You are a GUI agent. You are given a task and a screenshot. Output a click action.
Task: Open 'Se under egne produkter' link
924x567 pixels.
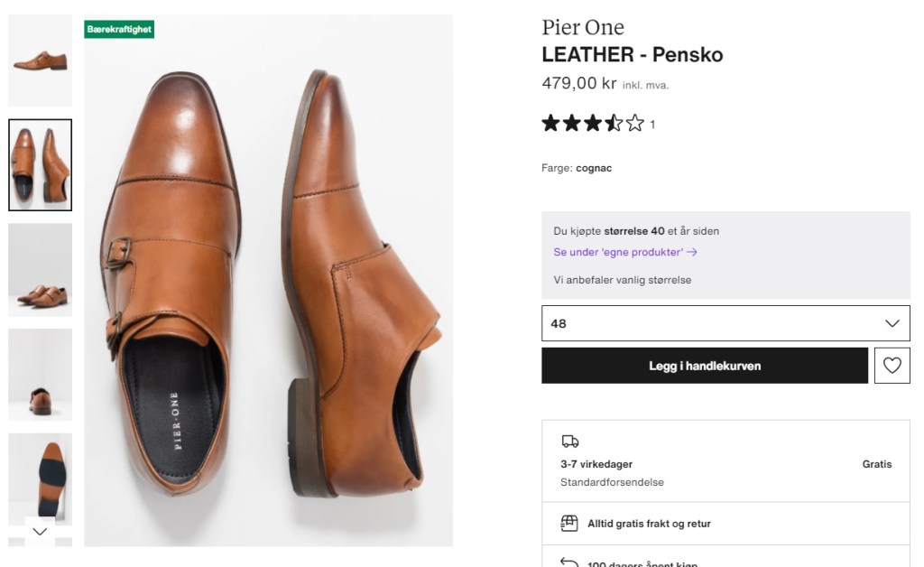click(x=624, y=253)
